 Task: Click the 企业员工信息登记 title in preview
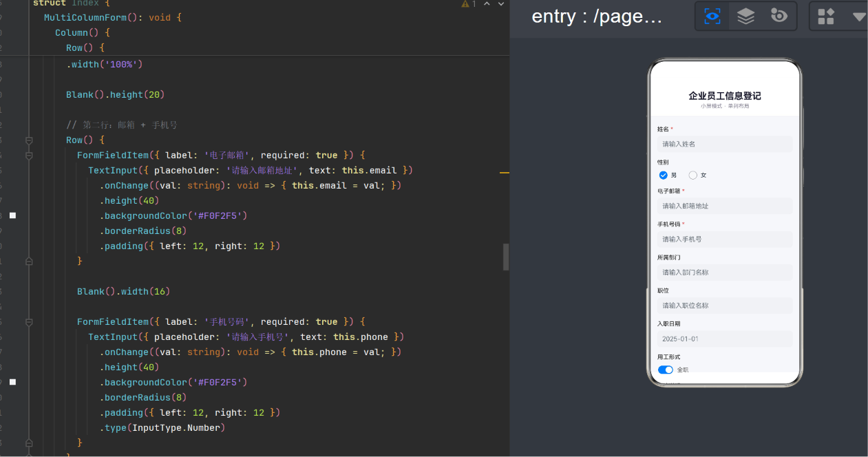(x=725, y=96)
